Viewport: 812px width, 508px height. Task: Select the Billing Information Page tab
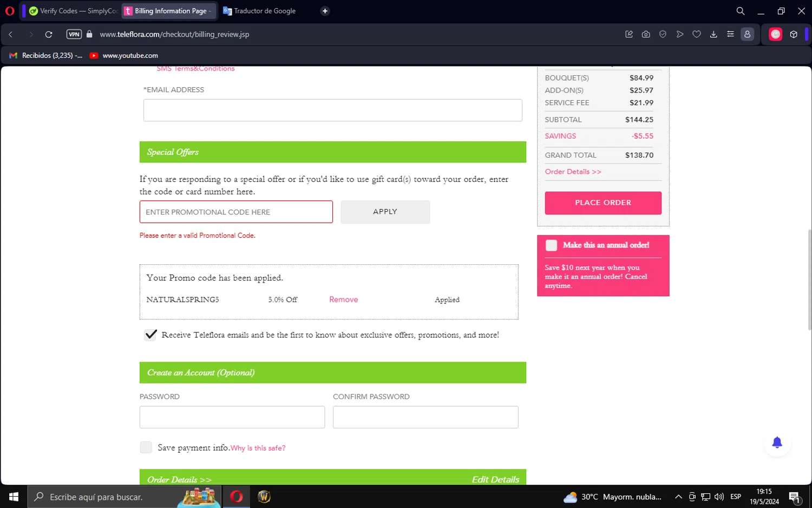click(x=169, y=11)
